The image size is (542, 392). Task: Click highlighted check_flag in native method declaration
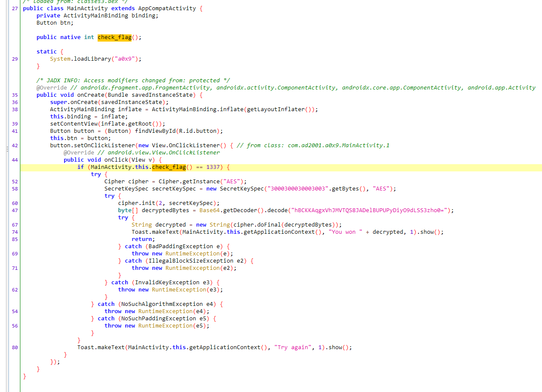[114, 37]
